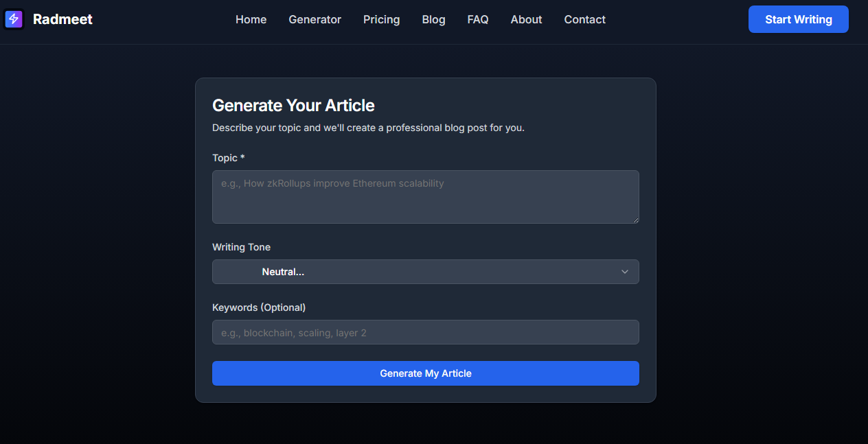Open the Contact page
The image size is (868, 444).
584,19
